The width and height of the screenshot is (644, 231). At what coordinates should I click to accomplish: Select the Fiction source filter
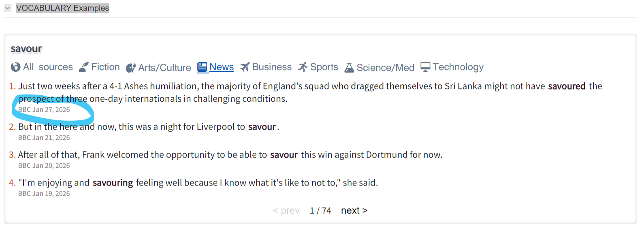(x=105, y=67)
